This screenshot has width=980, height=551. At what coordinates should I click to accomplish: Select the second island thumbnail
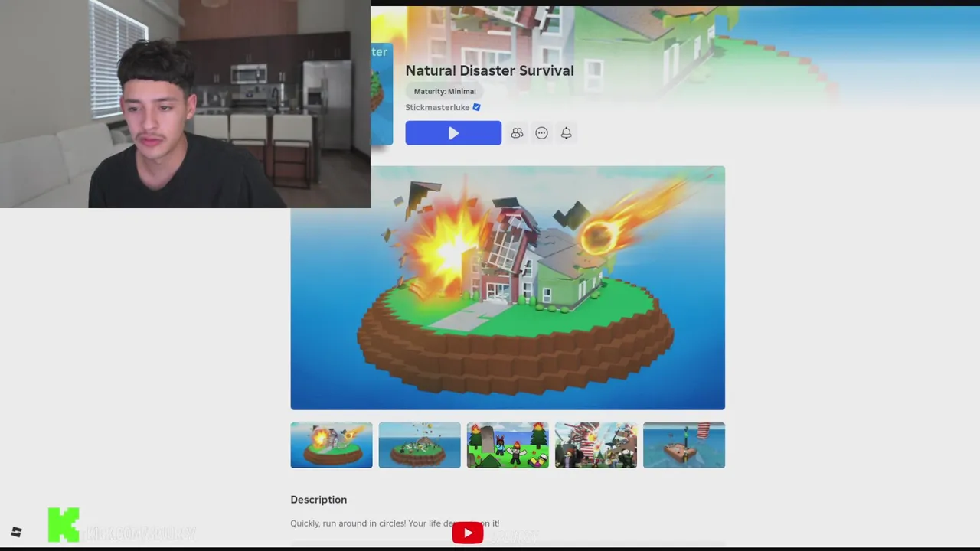[420, 445]
